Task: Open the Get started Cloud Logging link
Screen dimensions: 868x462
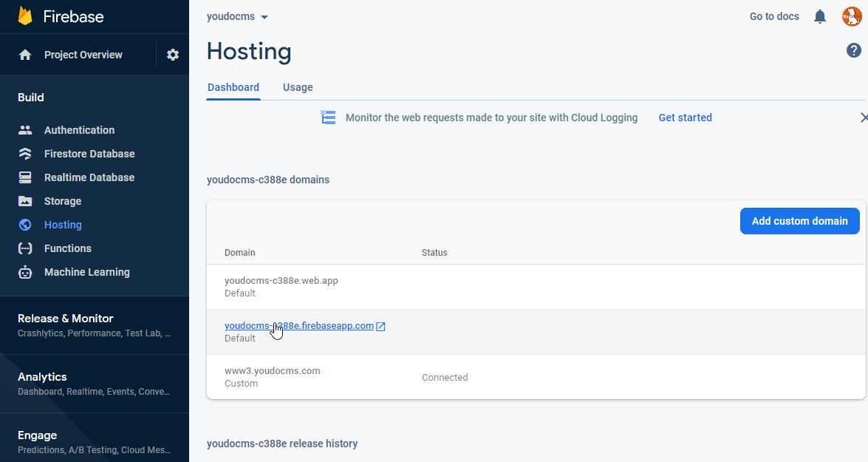Action: pyautogui.click(x=685, y=117)
